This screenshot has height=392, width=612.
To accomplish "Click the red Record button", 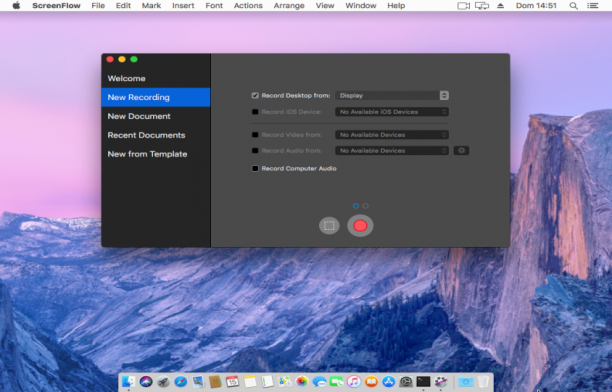I will point(360,226).
